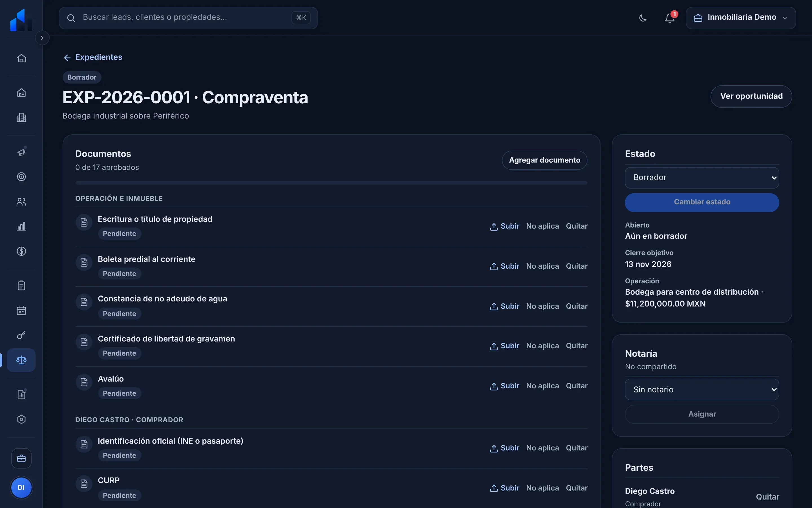
Task: Open the Borrador estado dropdown
Action: click(701, 178)
